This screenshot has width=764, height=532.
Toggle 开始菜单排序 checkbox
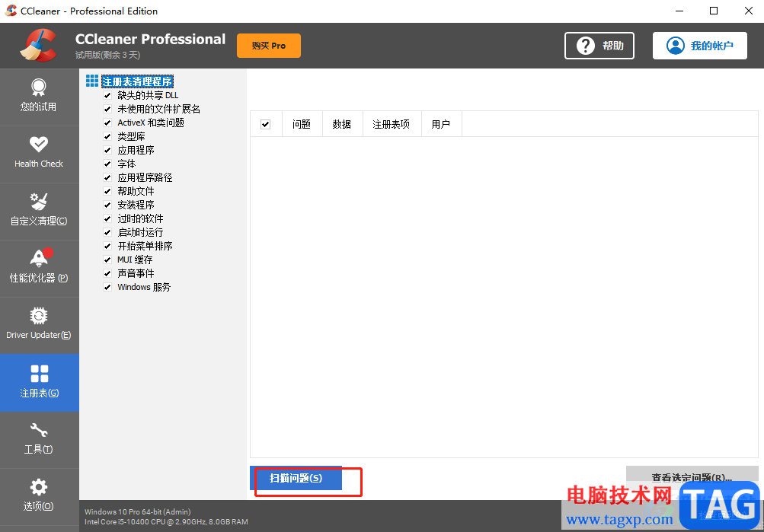coord(107,246)
